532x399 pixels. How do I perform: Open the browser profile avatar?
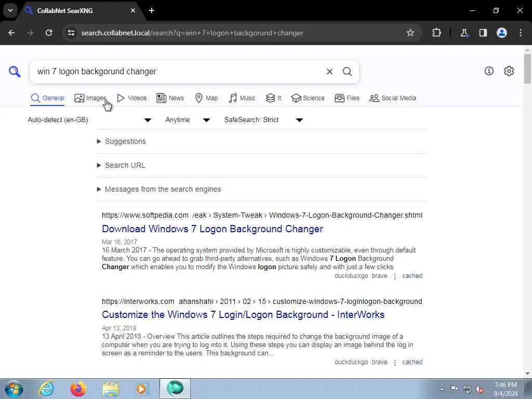click(502, 33)
